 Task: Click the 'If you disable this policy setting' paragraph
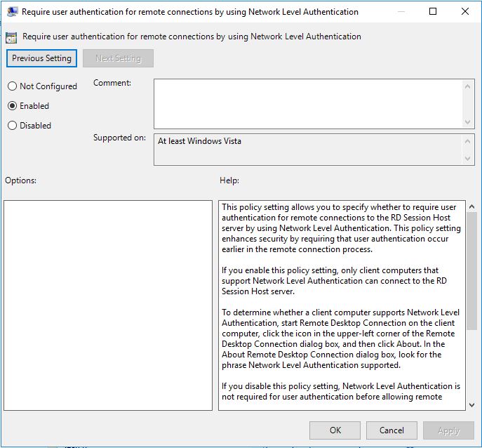[341, 391]
